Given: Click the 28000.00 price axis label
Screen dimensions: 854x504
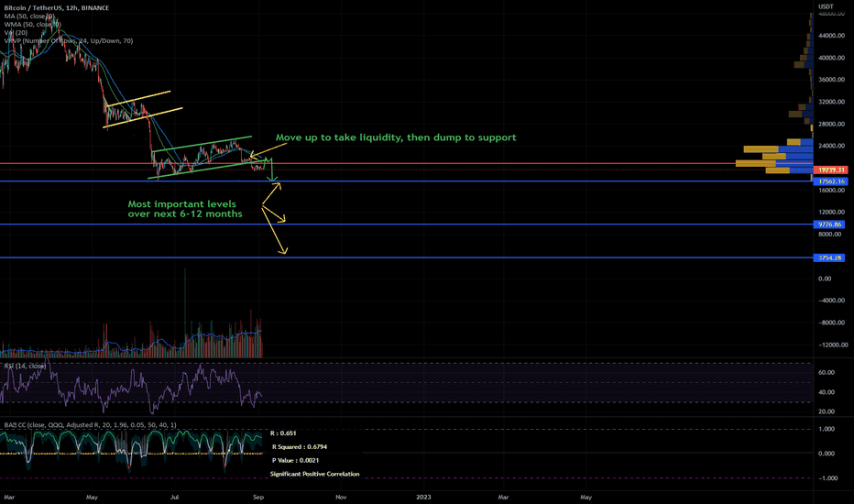Looking at the screenshot, I should 831,124.
